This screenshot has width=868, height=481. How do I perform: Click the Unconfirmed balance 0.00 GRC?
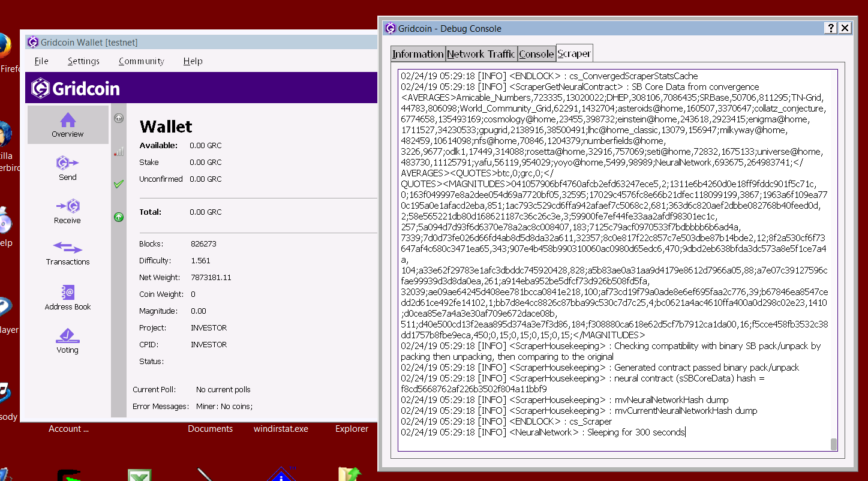click(x=205, y=179)
